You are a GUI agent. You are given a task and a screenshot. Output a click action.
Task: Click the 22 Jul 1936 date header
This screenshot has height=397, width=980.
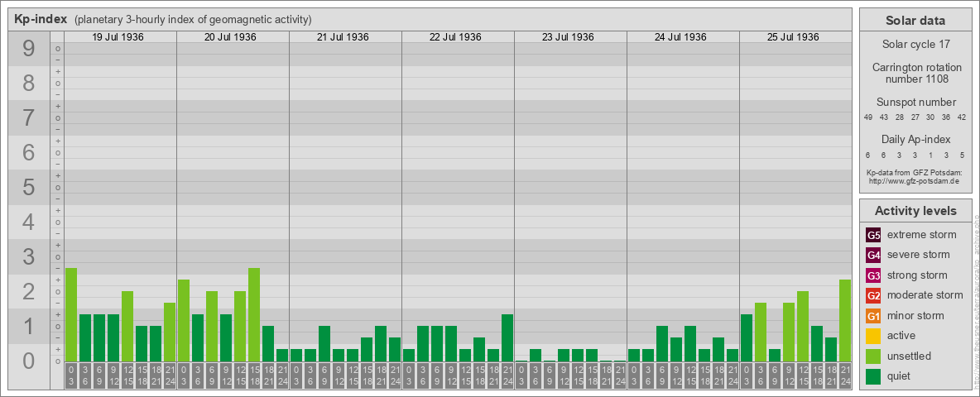click(455, 37)
